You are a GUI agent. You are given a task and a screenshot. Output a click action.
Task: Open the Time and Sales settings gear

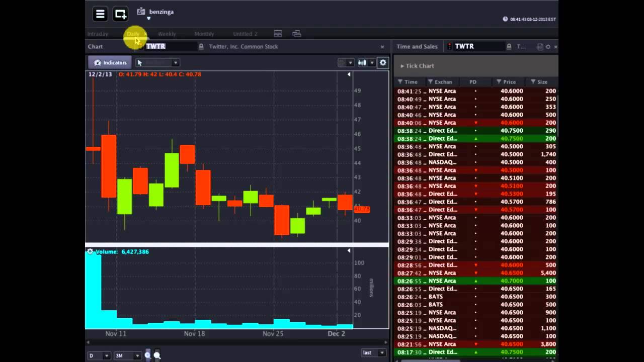coord(548,47)
